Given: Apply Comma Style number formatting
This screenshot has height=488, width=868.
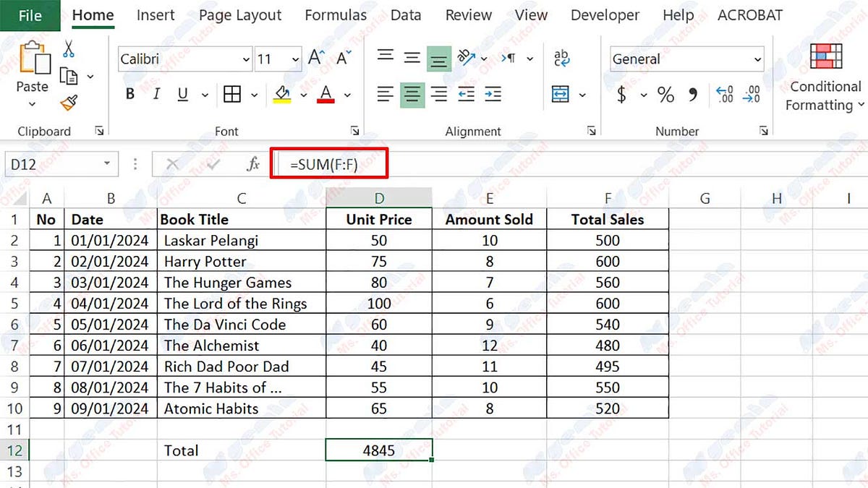Looking at the screenshot, I should [694, 94].
